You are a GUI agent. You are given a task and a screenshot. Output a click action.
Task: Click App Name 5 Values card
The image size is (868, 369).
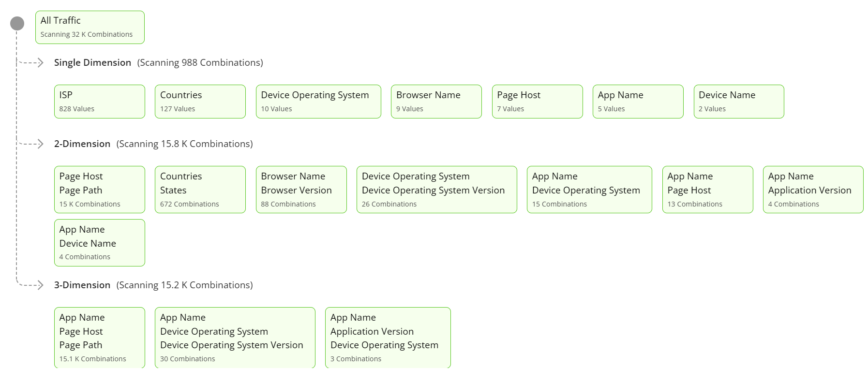pos(638,102)
